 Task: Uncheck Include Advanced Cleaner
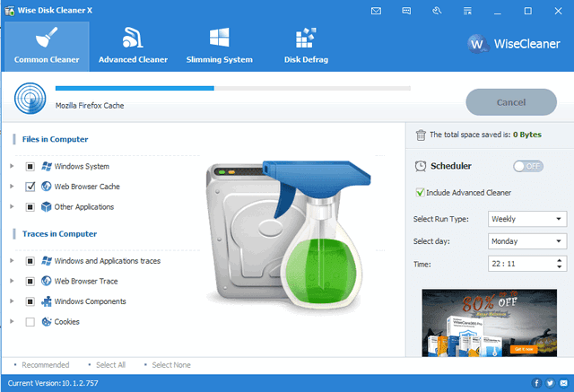(421, 192)
